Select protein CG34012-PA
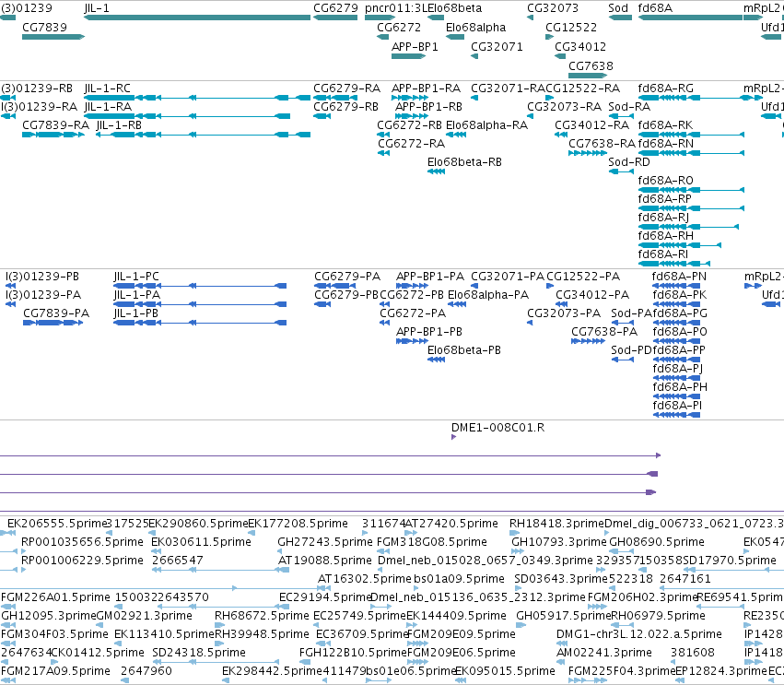The width and height of the screenshot is (784, 685). (x=592, y=295)
